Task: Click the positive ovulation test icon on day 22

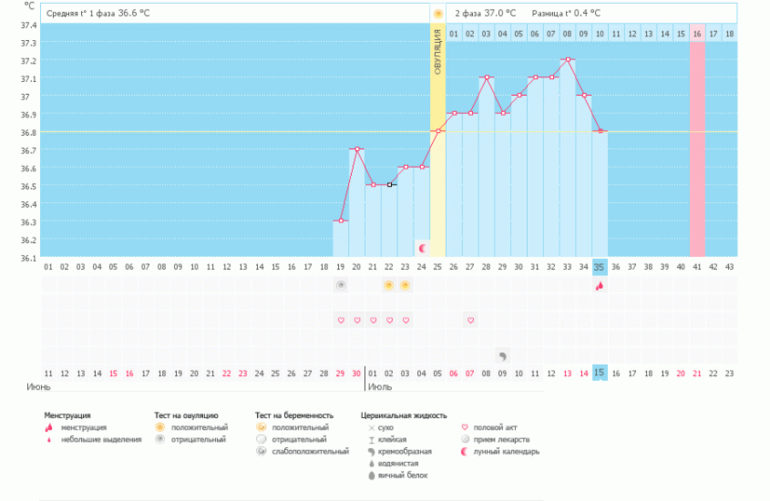Action: point(389,285)
